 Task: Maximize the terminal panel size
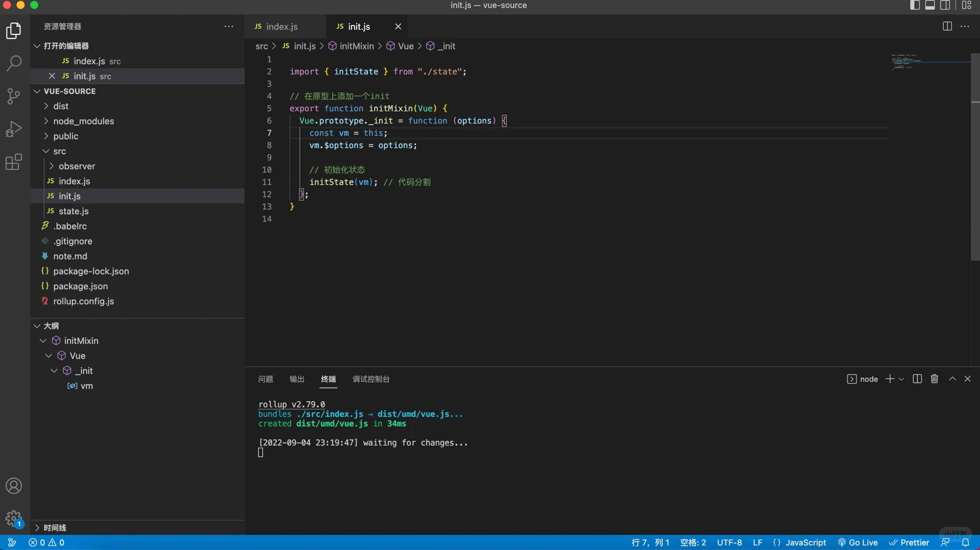point(952,379)
